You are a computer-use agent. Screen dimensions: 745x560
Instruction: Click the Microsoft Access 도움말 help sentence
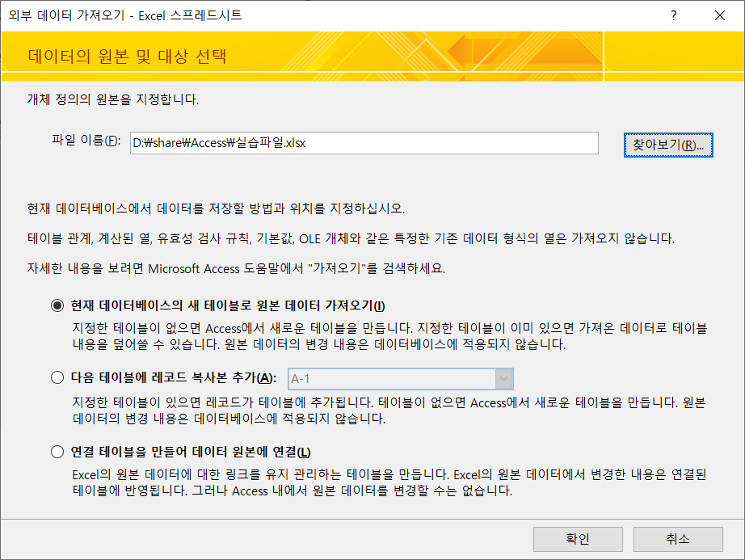[236, 268]
